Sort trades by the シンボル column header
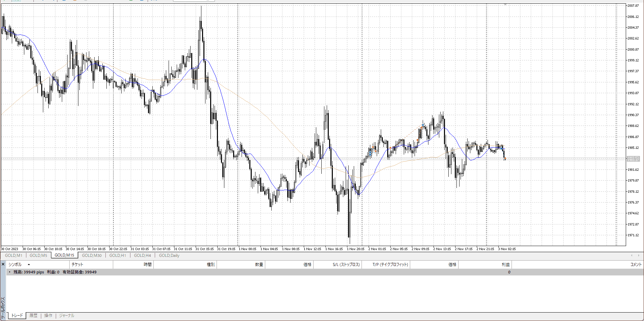This screenshot has width=644, height=321. click(x=15, y=265)
